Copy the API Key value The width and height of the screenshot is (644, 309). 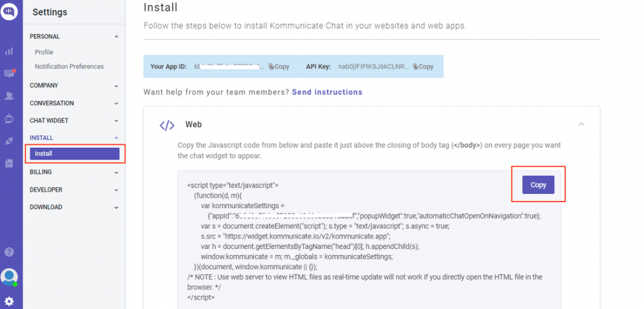point(423,67)
